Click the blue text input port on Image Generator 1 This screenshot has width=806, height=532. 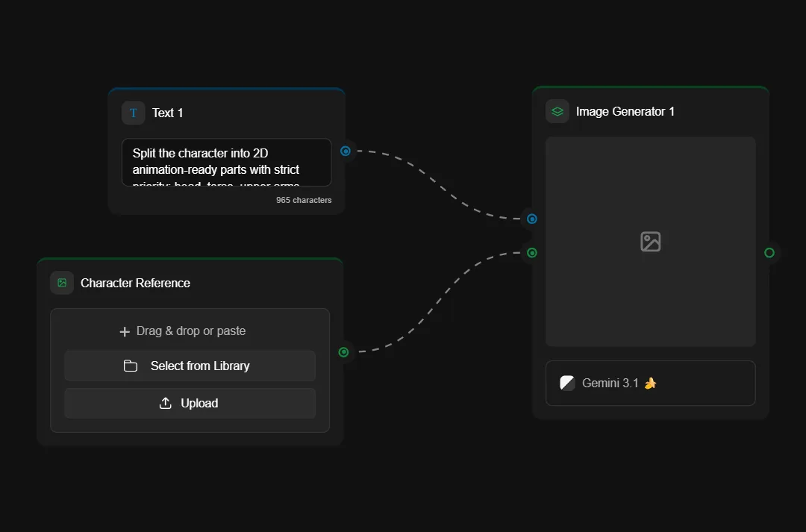point(531,219)
